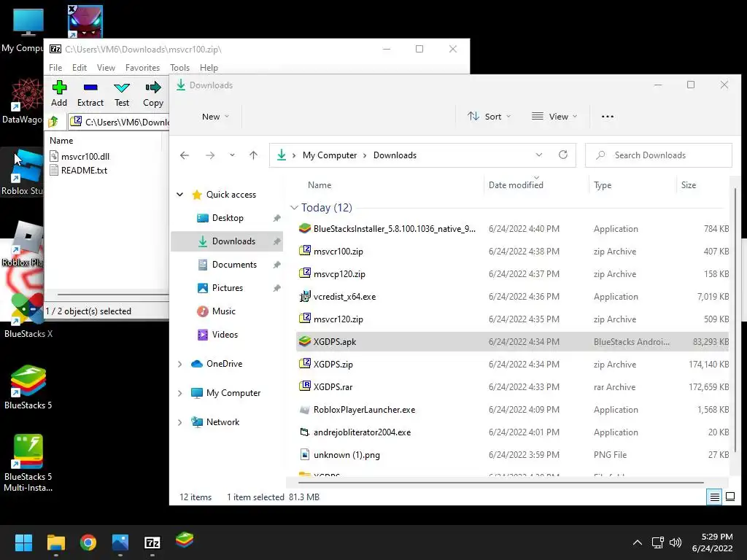747x560 pixels.
Task: Select the msvcr100.zip file icon
Action: [x=305, y=251]
